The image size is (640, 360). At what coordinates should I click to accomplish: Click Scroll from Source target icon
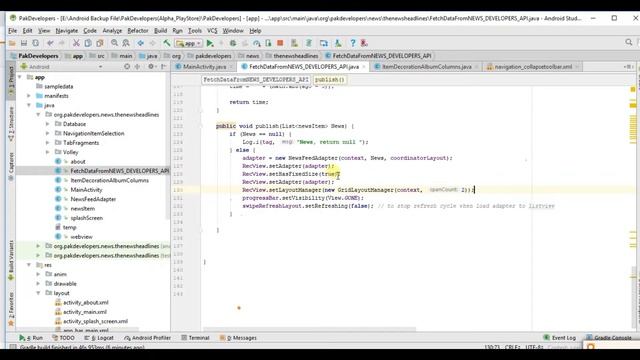(127, 67)
